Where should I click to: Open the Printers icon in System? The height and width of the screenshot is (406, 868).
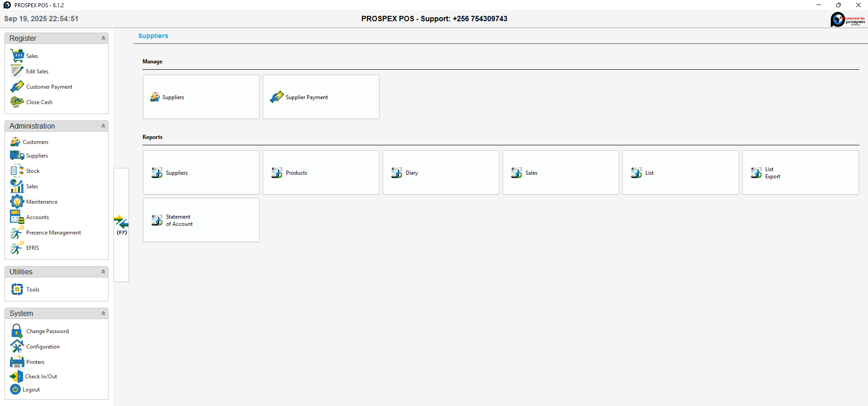tap(17, 362)
